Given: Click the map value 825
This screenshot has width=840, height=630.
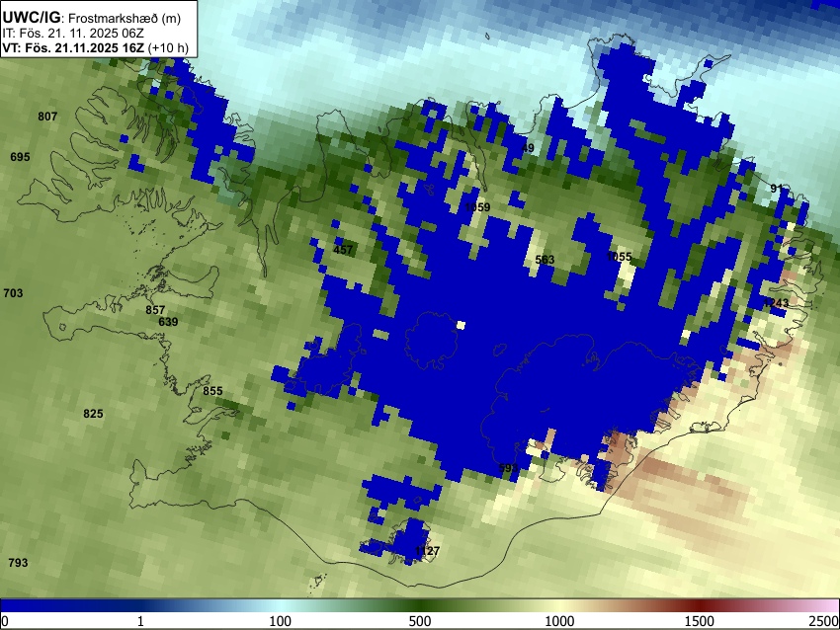Looking at the screenshot, I should [93, 413].
